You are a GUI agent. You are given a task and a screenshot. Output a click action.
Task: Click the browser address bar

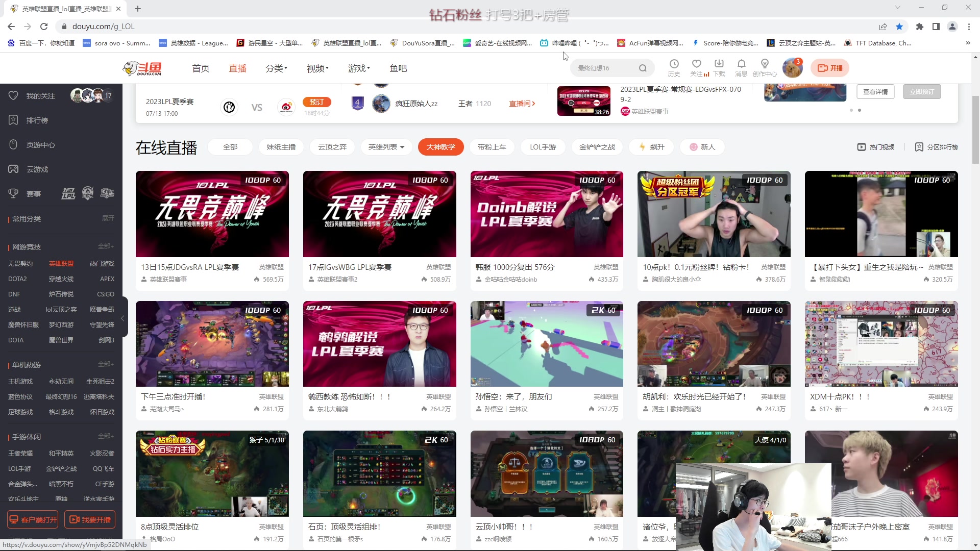click(464, 27)
